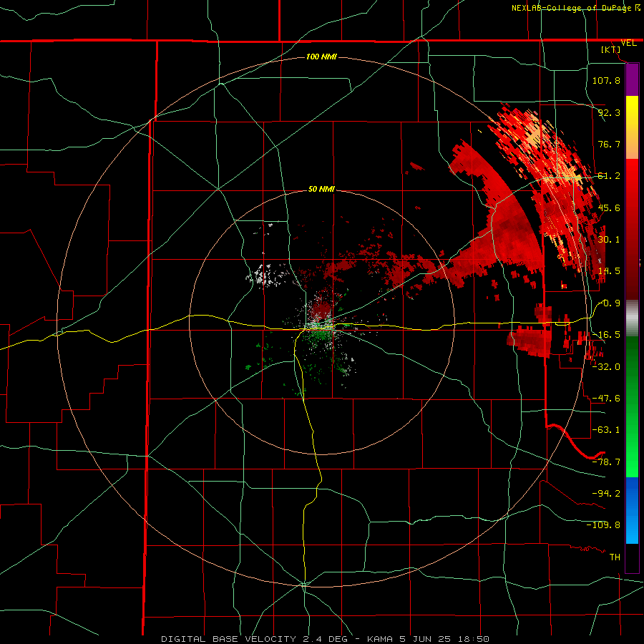Click the KAMA 5 JUN 25 18:50 timestamp
The image size is (644, 644).
(x=428, y=639)
